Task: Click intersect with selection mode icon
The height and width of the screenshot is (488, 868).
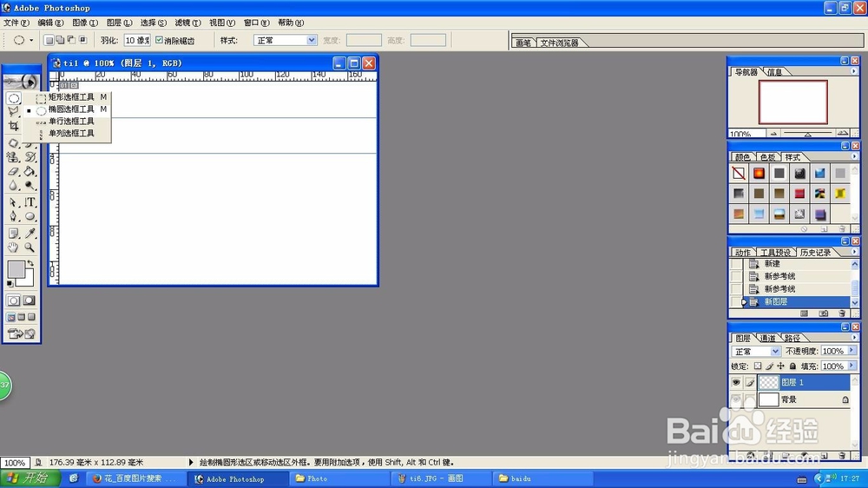Action: point(83,40)
